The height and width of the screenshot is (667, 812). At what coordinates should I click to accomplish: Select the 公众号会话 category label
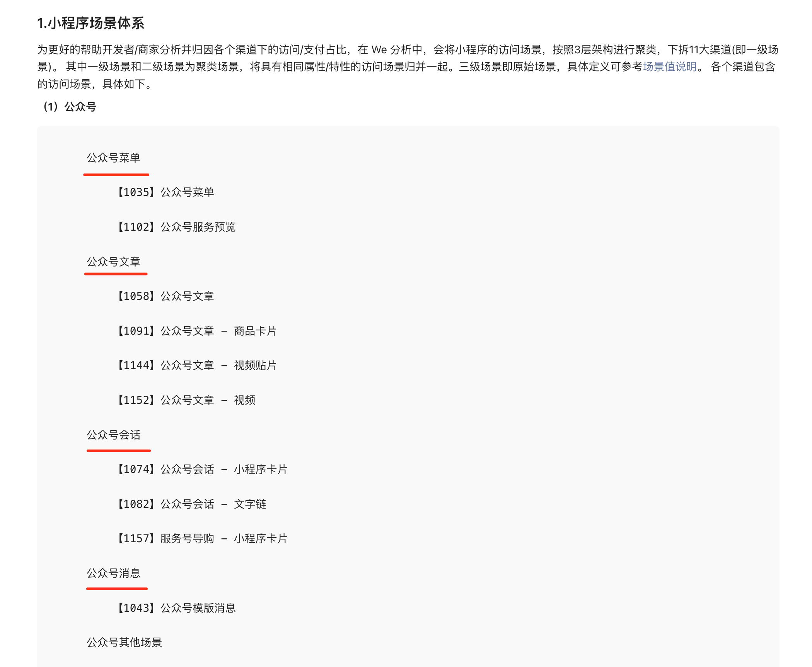coord(113,435)
